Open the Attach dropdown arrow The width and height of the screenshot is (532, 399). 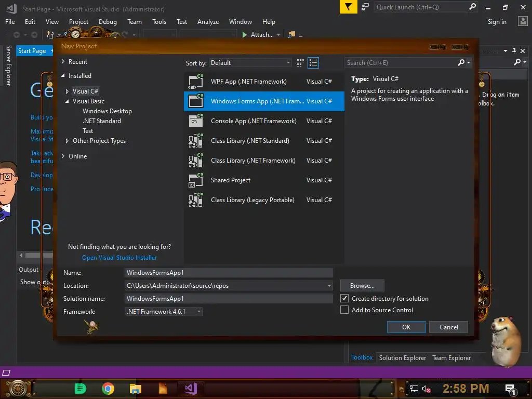pyautogui.click(x=278, y=35)
